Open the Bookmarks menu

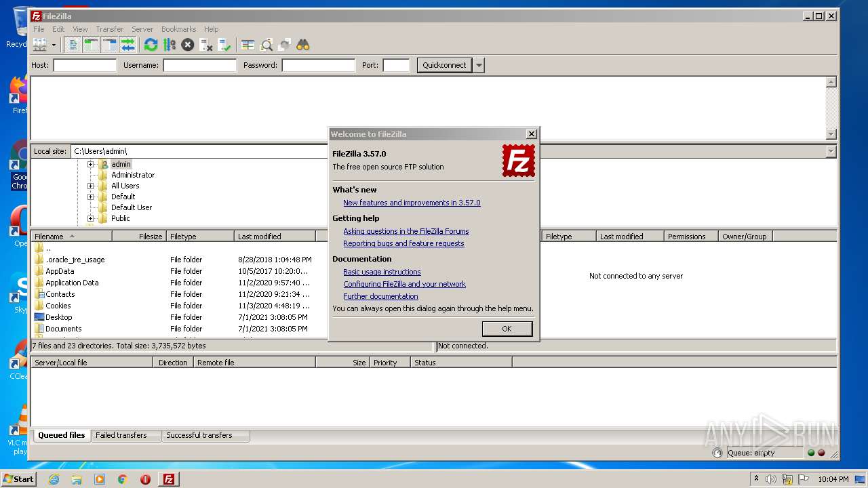point(178,29)
